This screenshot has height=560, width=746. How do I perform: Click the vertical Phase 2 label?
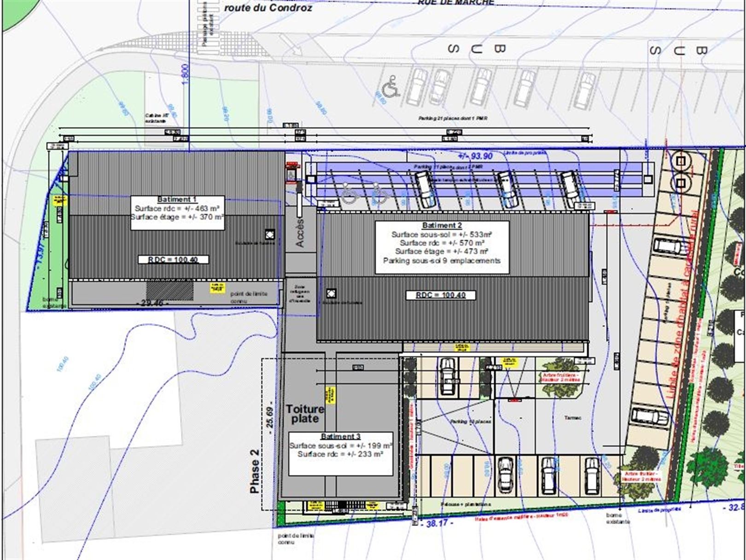point(255,470)
